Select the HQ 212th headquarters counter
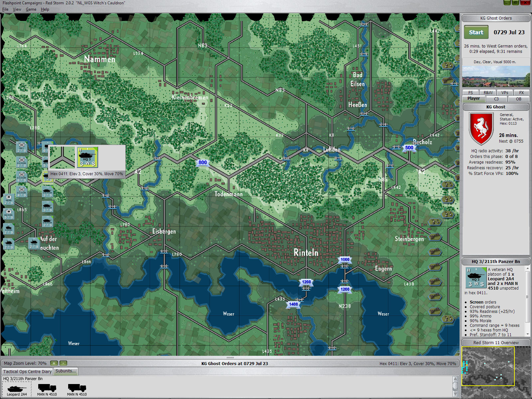The image size is (532, 399). coord(9,214)
